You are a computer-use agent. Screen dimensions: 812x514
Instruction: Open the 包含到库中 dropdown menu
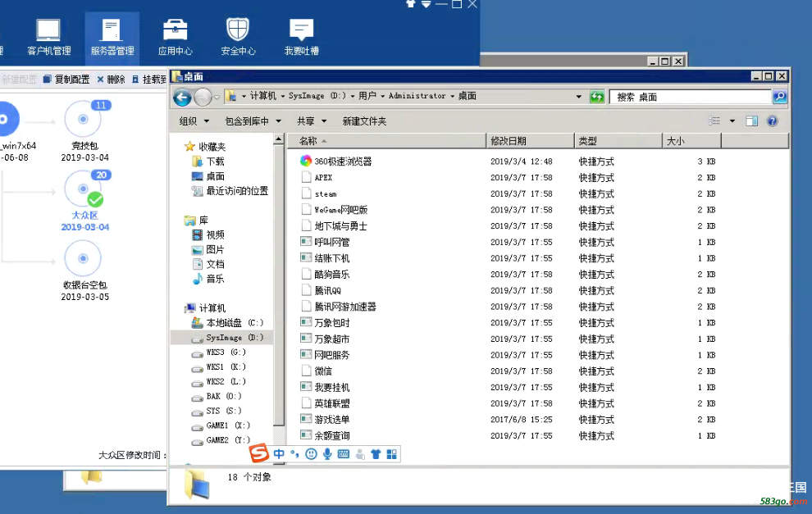click(253, 121)
